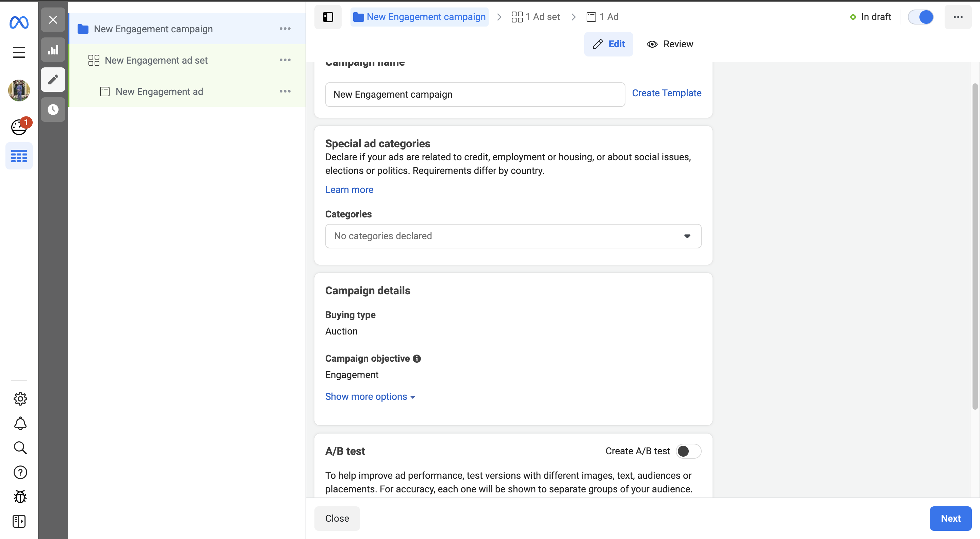Open the clock history icon
Image resolution: width=980 pixels, height=539 pixels.
[53, 110]
